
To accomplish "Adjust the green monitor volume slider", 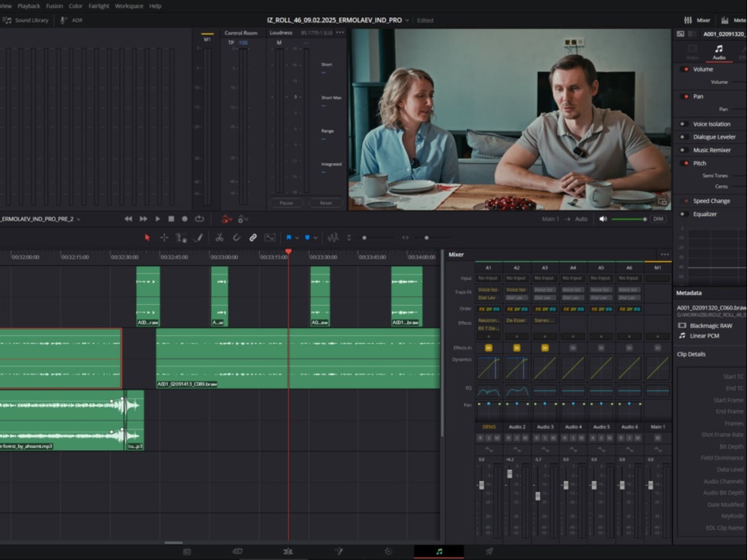I will 629,219.
